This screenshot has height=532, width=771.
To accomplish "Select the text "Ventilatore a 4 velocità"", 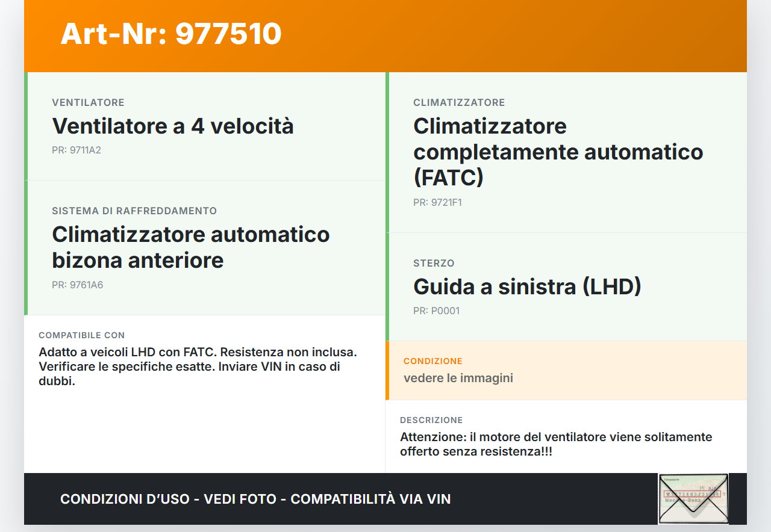I will pos(173,126).
